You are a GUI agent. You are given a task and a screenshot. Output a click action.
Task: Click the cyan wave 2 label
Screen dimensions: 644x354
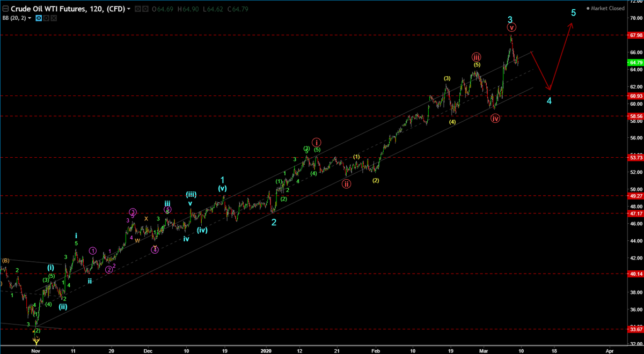(274, 222)
